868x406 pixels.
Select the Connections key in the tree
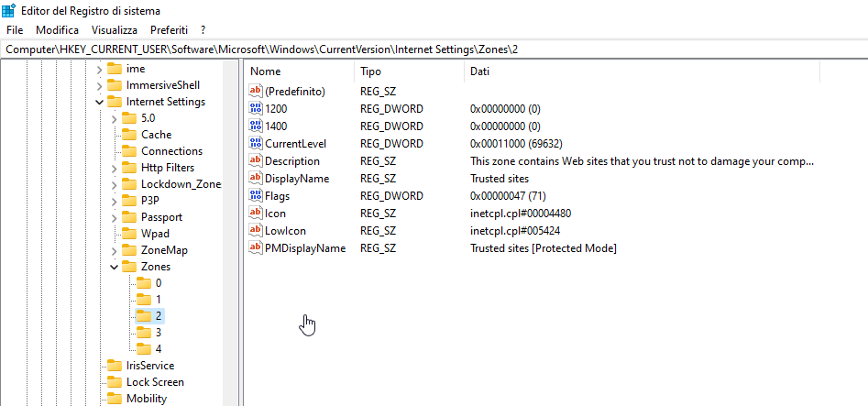point(171,151)
